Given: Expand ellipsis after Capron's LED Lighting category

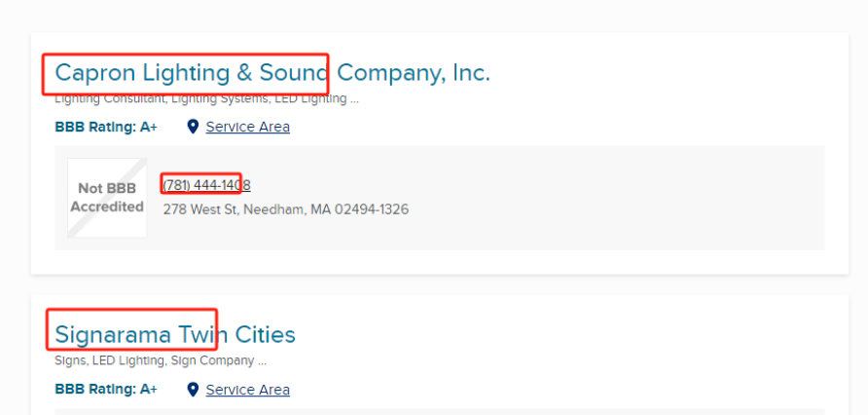Looking at the screenshot, I should [x=354, y=101].
